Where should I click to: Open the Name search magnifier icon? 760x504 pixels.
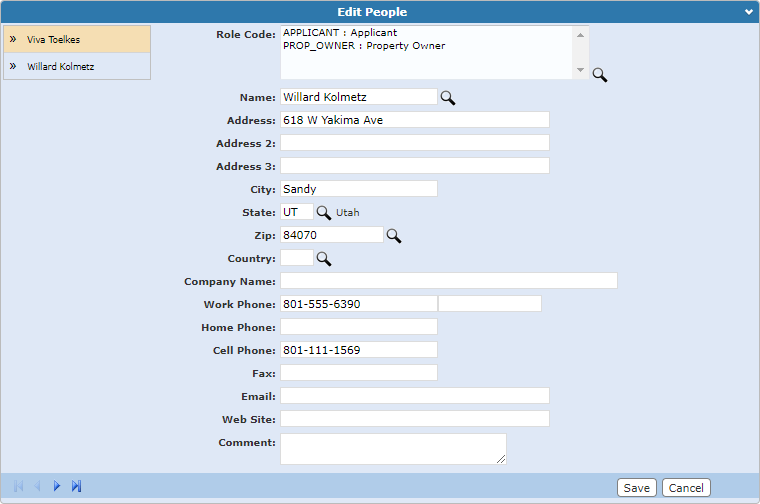[x=448, y=98]
